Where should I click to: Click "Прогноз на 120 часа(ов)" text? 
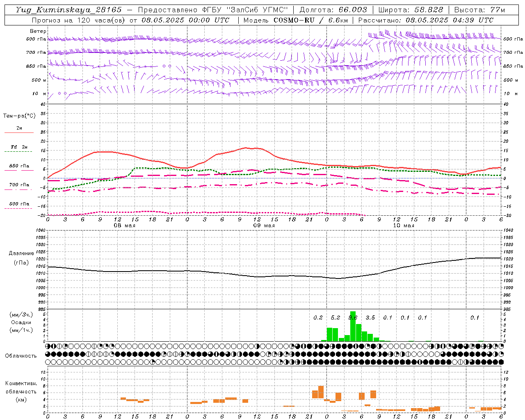coord(78,20)
